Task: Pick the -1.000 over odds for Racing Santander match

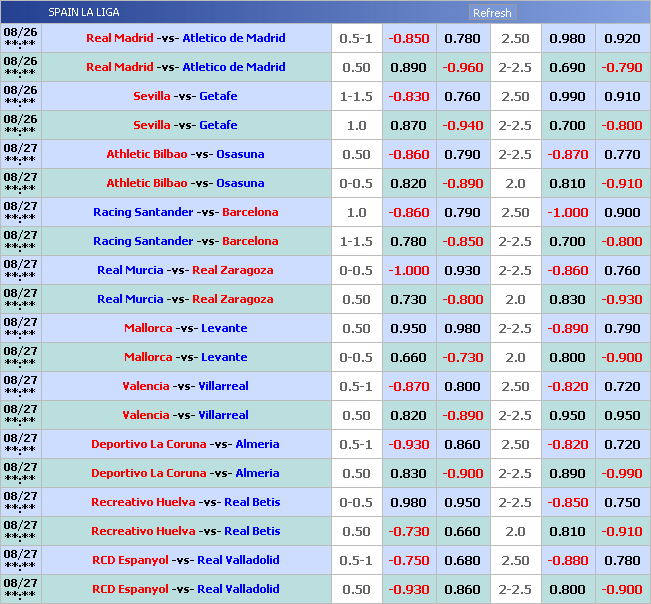Action: tap(568, 213)
